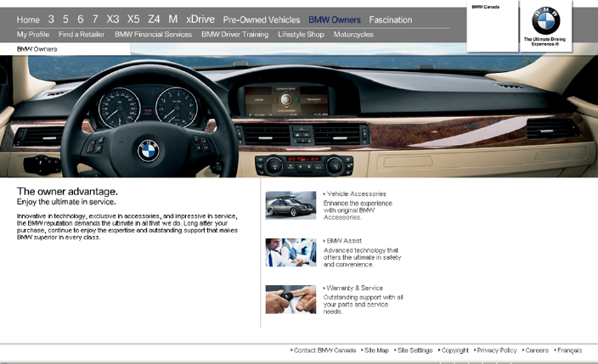
Task: Open My Profile link
Action: (33, 34)
